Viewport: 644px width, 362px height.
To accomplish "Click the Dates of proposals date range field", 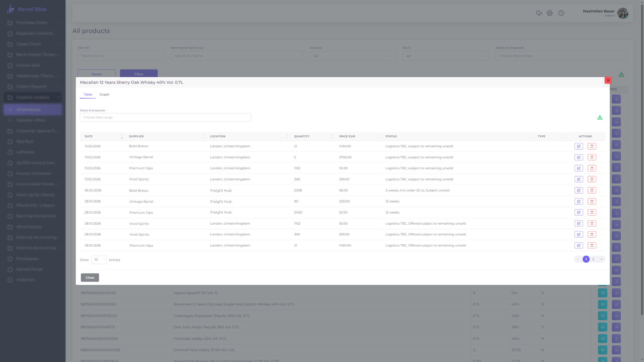I will click(165, 117).
